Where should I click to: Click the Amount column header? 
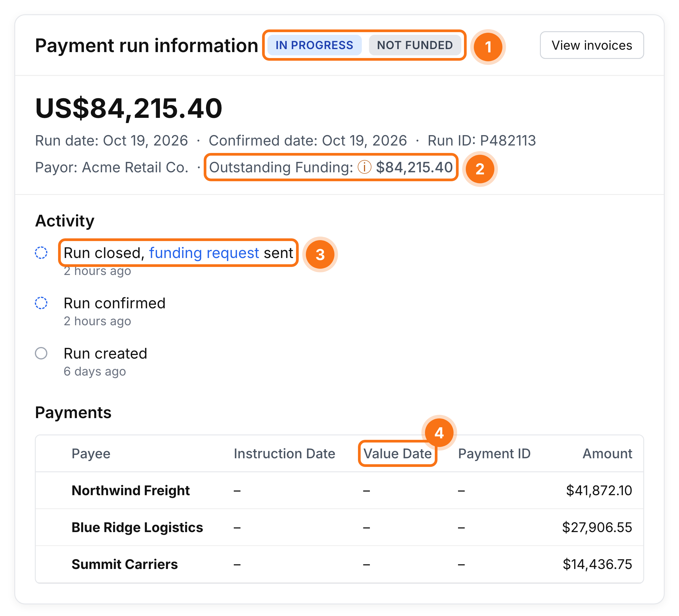pos(607,454)
